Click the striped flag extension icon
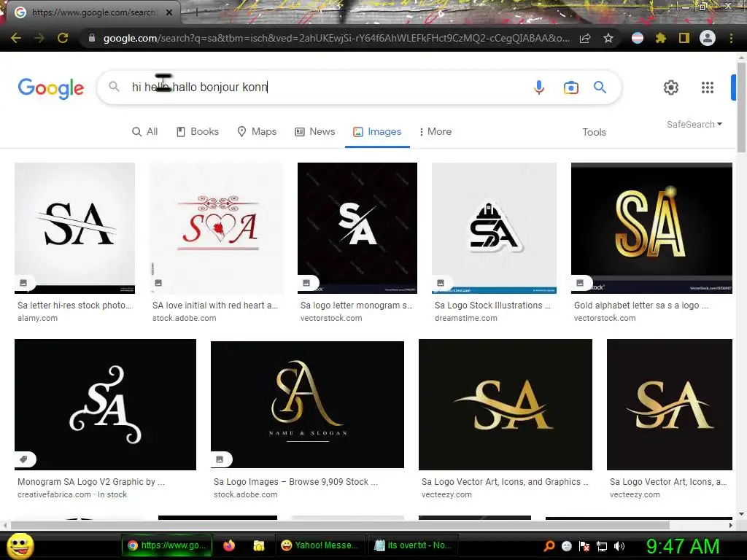Image resolution: width=747 pixels, height=560 pixels. [638, 38]
